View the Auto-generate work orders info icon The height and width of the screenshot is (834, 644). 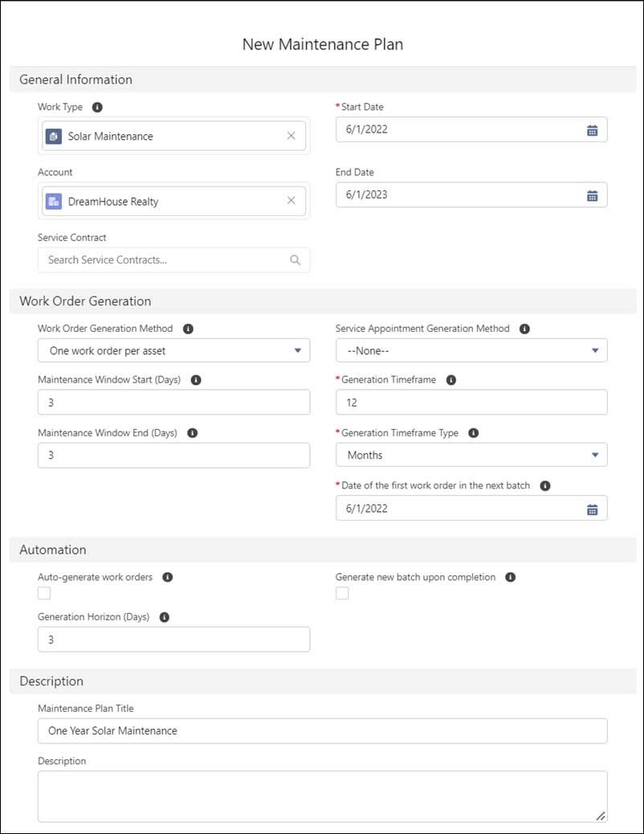click(x=167, y=576)
